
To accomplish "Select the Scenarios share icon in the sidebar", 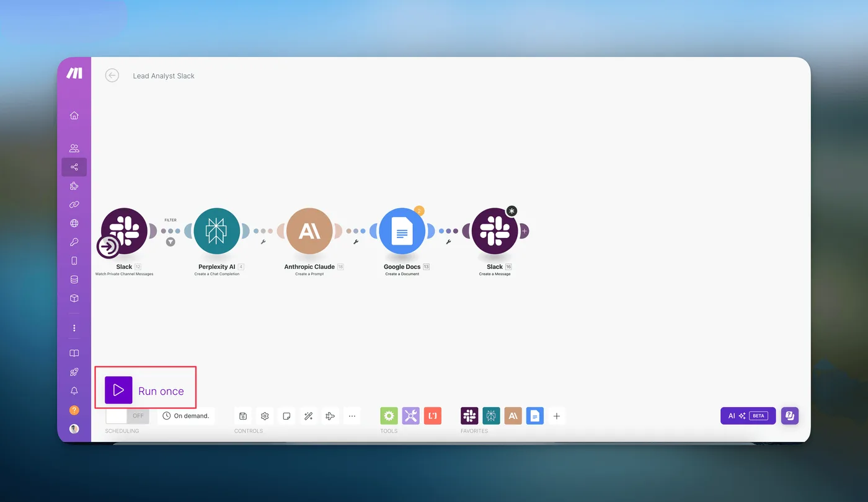I will click(74, 167).
